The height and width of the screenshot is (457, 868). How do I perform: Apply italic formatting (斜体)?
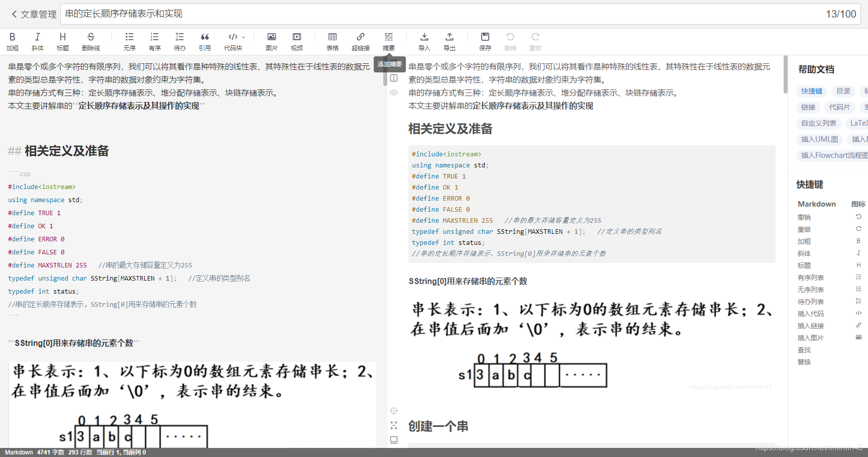tap(38, 42)
